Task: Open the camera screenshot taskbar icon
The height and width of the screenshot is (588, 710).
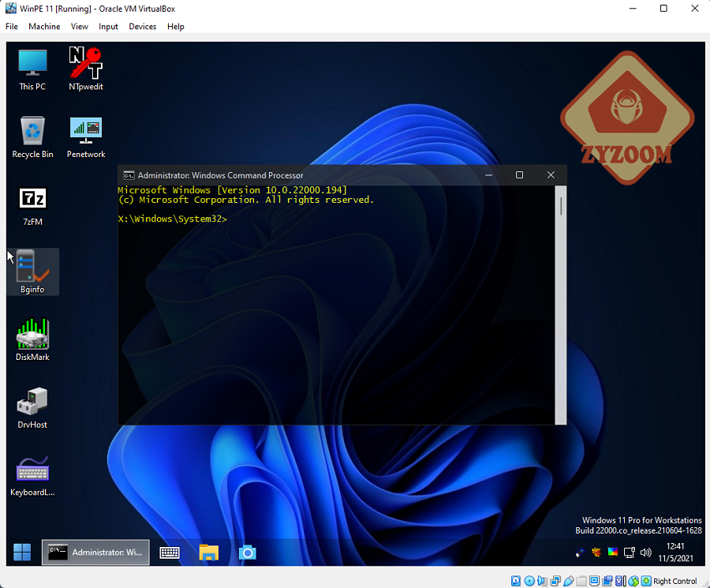Action: pos(247,552)
